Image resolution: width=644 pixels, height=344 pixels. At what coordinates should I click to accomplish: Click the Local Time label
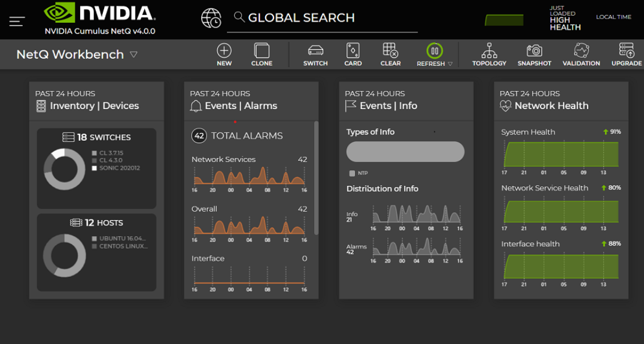pyautogui.click(x=613, y=17)
